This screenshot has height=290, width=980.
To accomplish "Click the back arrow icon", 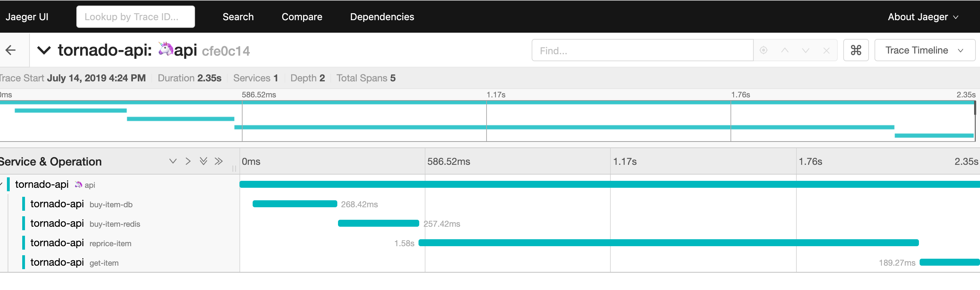I will (11, 50).
